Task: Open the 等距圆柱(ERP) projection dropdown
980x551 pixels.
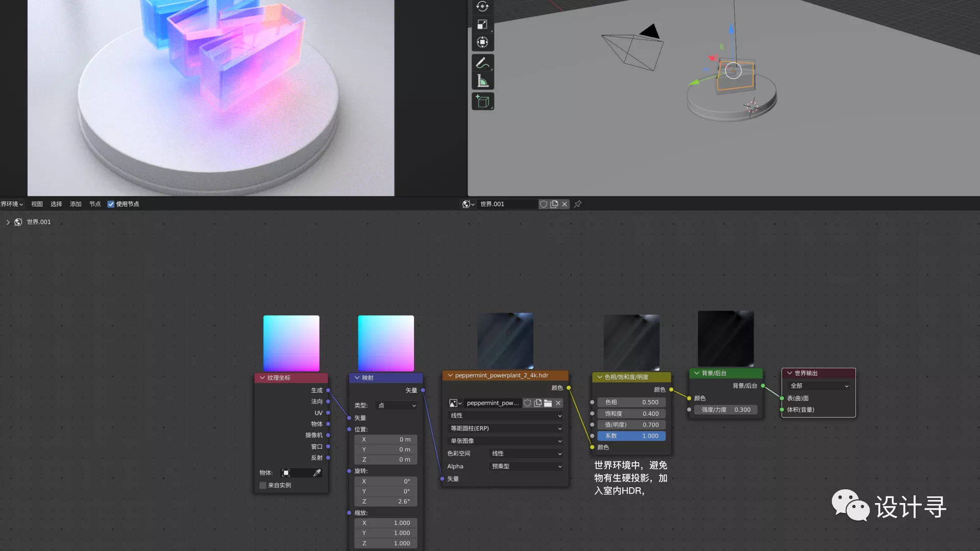Action: click(x=505, y=429)
